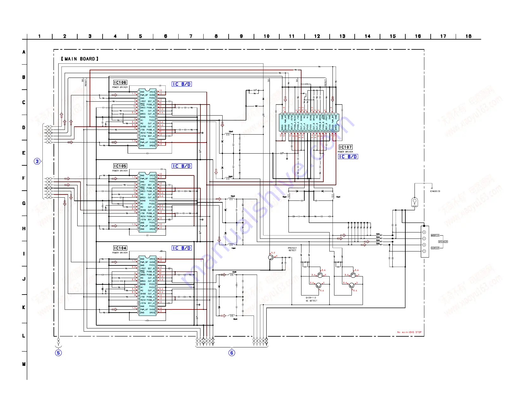532x400 pixels.
Task: Click column number 9 in grid header
Action: (241, 36)
